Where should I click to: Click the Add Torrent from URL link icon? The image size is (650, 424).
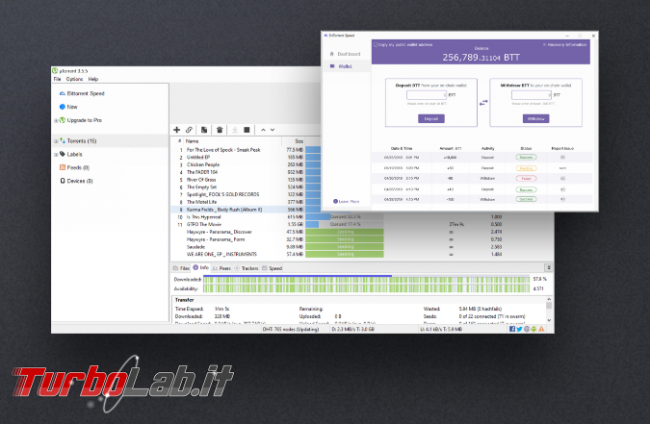click(189, 130)
